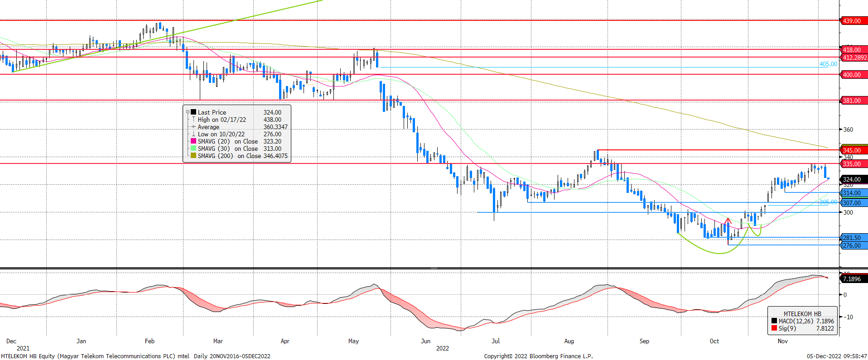Select the Low on 10/20/22 marker icon
868x360 pixels.
pos(193,134)
